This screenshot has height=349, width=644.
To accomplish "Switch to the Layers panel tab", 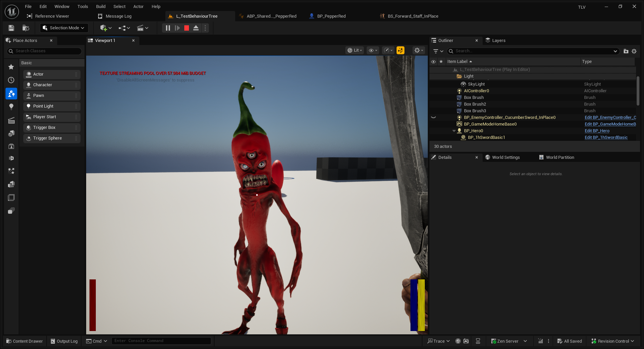I will tap(495, 40).
